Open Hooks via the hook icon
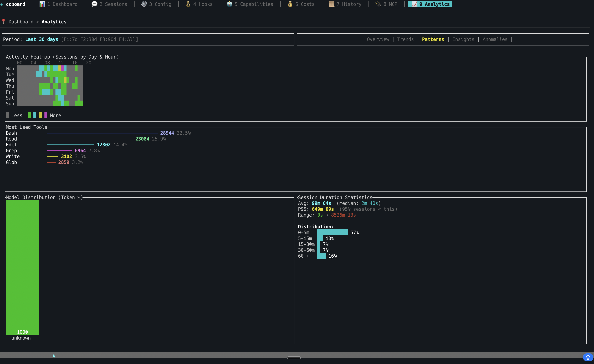The height and width of the screenshot is (364, 594). coord(188,4)
